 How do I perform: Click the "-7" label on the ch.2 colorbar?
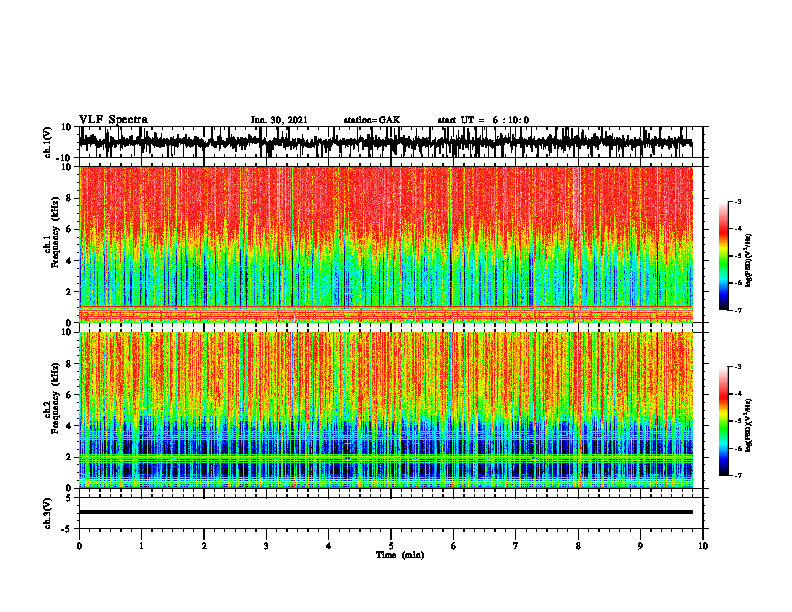738,475
